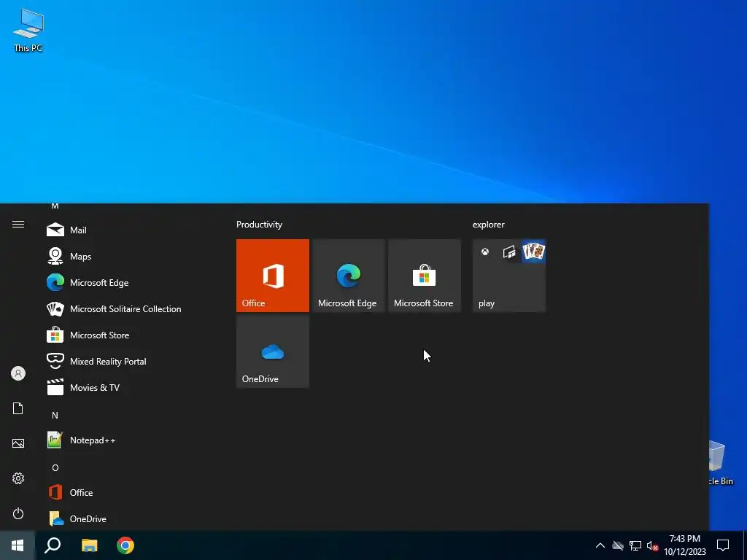Viewport: 747px width, 560px height.
Task: Jump via letter O header
Action: 55,467
